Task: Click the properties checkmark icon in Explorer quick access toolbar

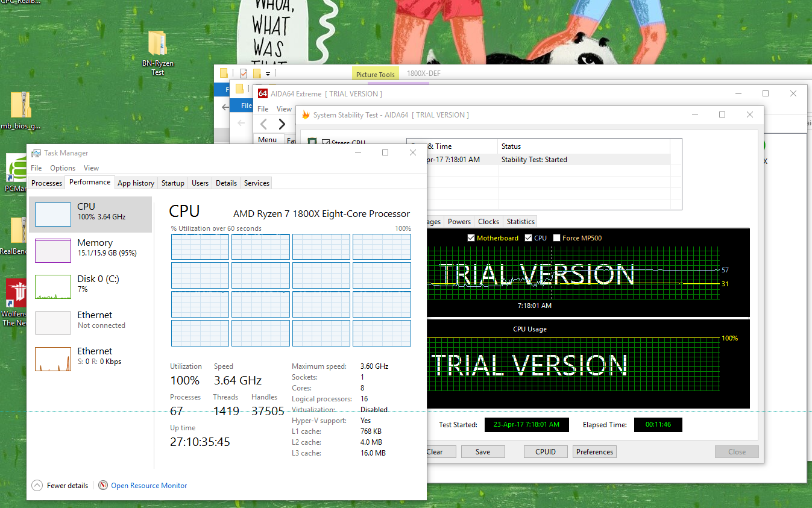Action: pyautogui.click(x=244, y=74)
